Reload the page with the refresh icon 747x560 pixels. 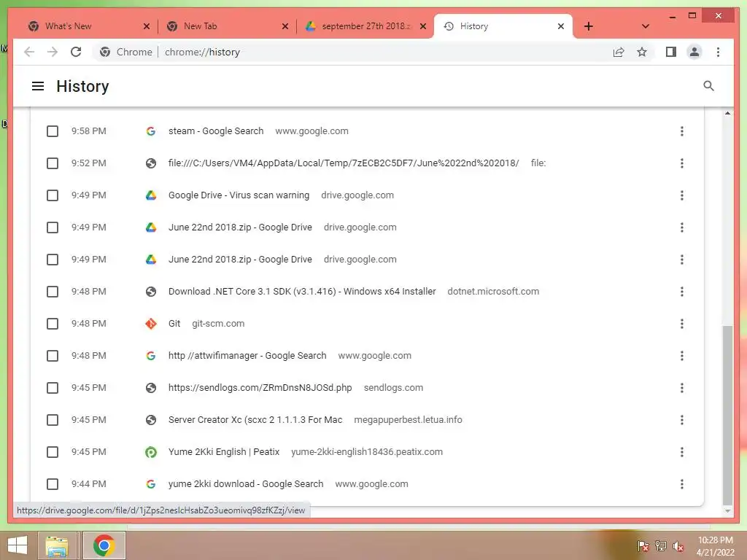pos(76,52)
